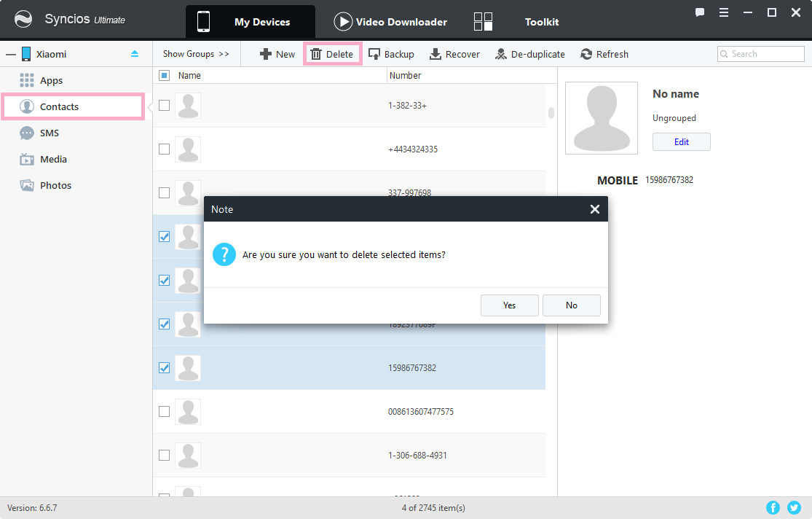Click the De-duplicate toolbar button

(x=529, y=54)
